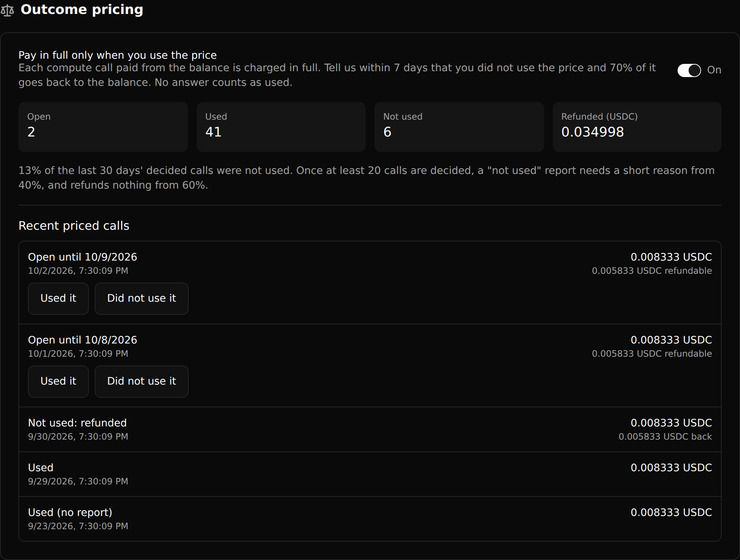Click the Not used card showing 6
Viewport: 740px width, 560px height.
click(459, 127)
